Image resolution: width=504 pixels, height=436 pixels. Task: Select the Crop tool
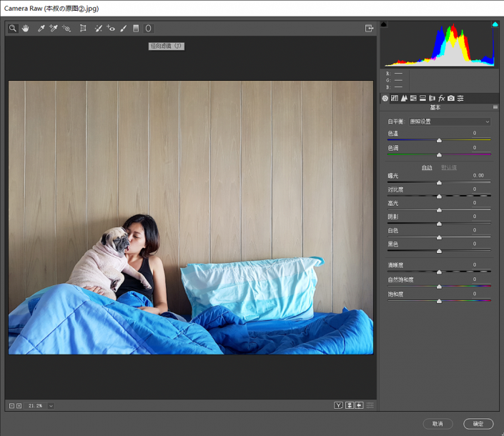[x=83, y=29]
